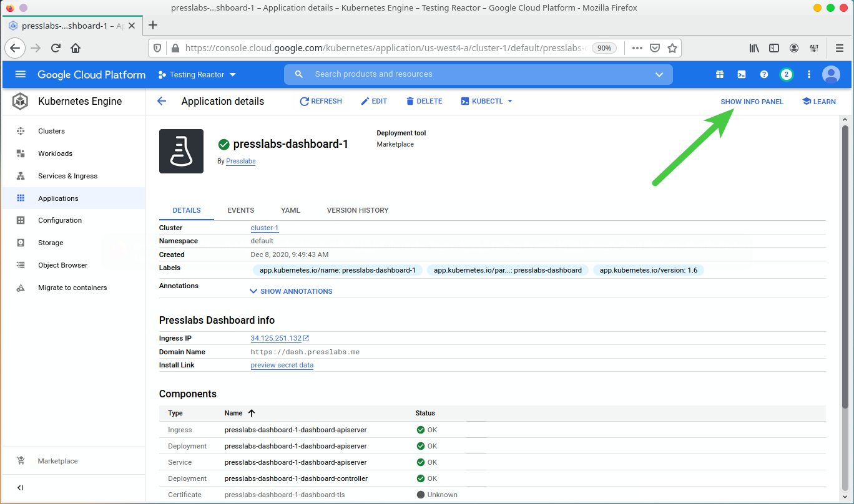Go to Services & Ingress
The height and width of the screenshot is (504, 854).
(x=74, y=176)
